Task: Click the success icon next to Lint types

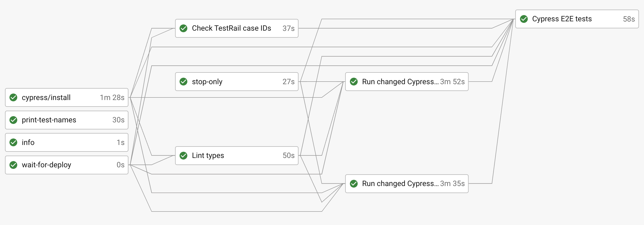Action: [184, 156]
